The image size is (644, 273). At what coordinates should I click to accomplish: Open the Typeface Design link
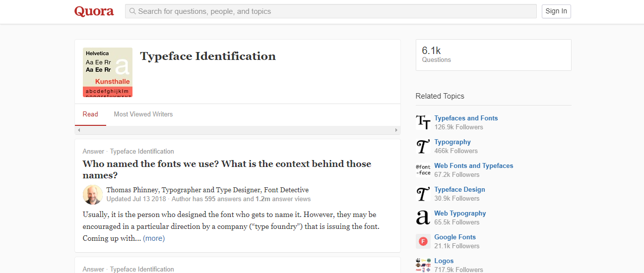coord(459,189)
